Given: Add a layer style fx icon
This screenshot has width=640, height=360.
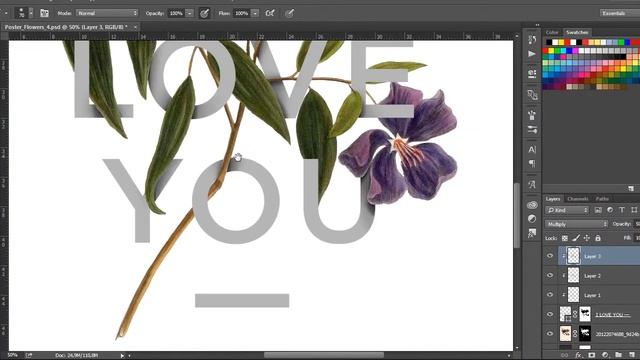Looking at the screenshot, I should tap(578, 355).
